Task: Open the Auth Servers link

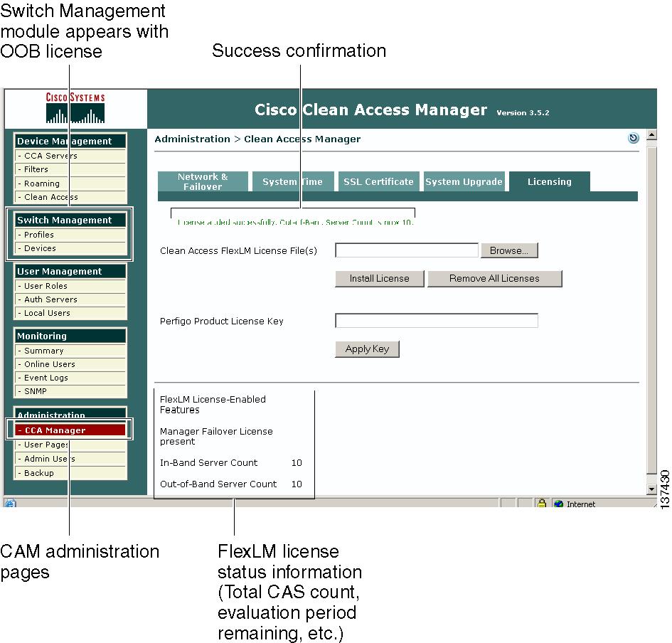Action: coord(70,299)
